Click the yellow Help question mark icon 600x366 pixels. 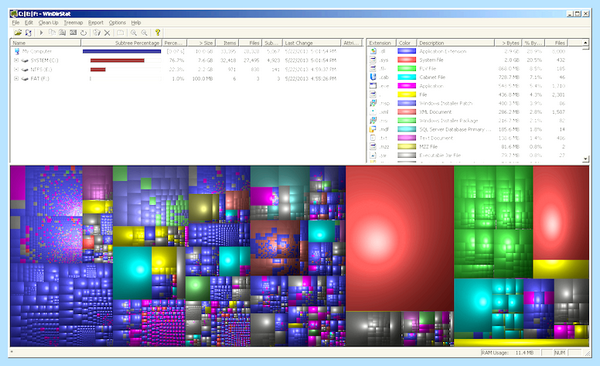click(157, 33)
